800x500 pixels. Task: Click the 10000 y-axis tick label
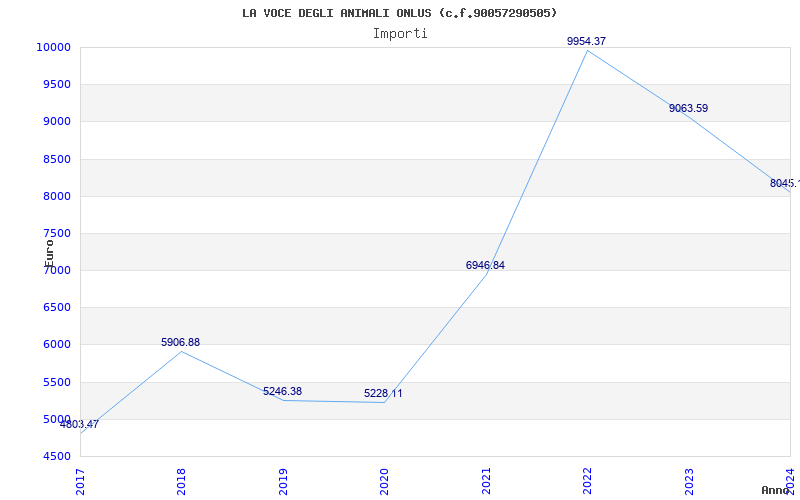53,47
